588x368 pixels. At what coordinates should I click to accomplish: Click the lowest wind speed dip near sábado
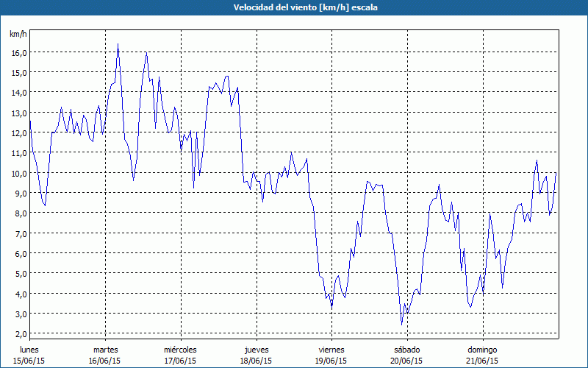(401, 324)
